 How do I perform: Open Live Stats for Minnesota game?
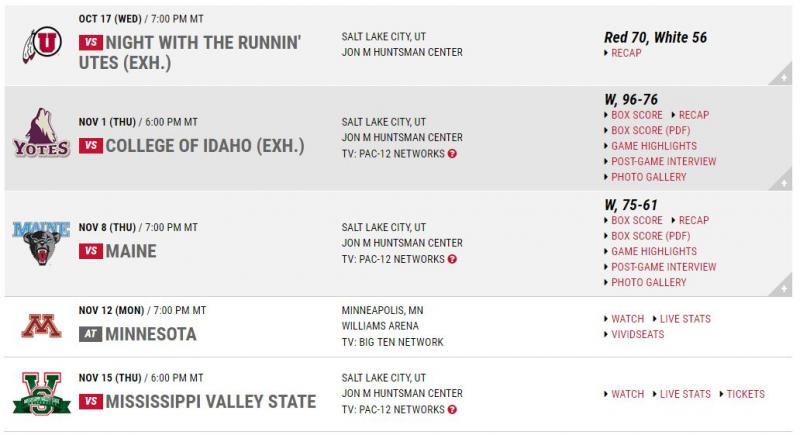[x=685, y=319]
